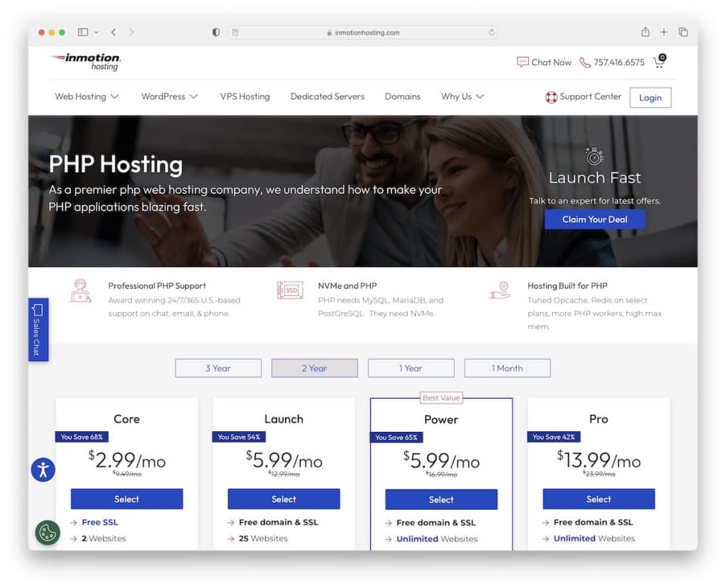Open the Domains menu item
This screenshot has width=726, height=588.
403,96
